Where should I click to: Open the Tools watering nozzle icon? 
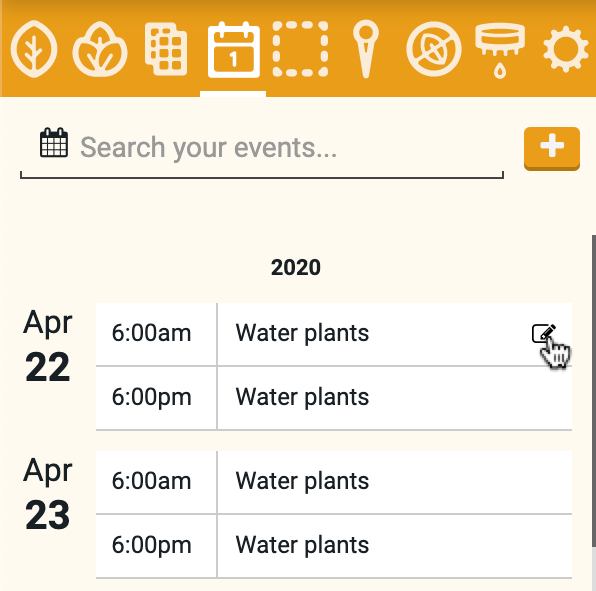pyautogui.click(x=500, y=50)
